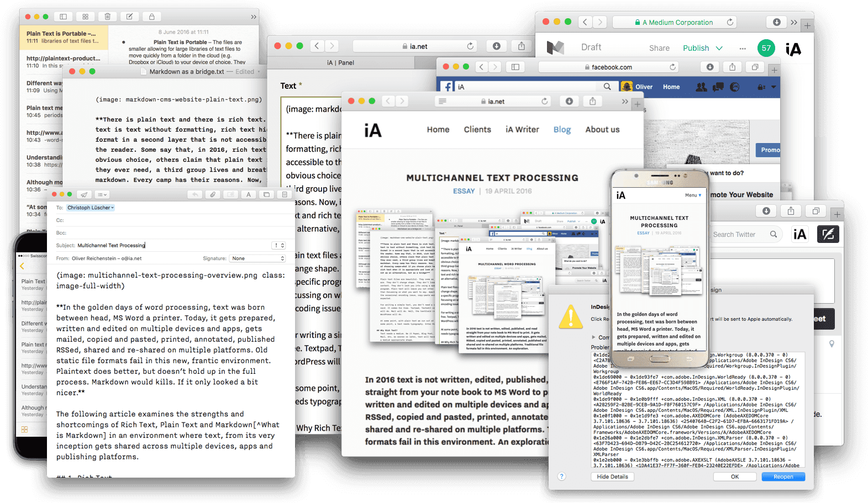
Task: Open Medium three-dots more menu
Action: pos(743,48)
